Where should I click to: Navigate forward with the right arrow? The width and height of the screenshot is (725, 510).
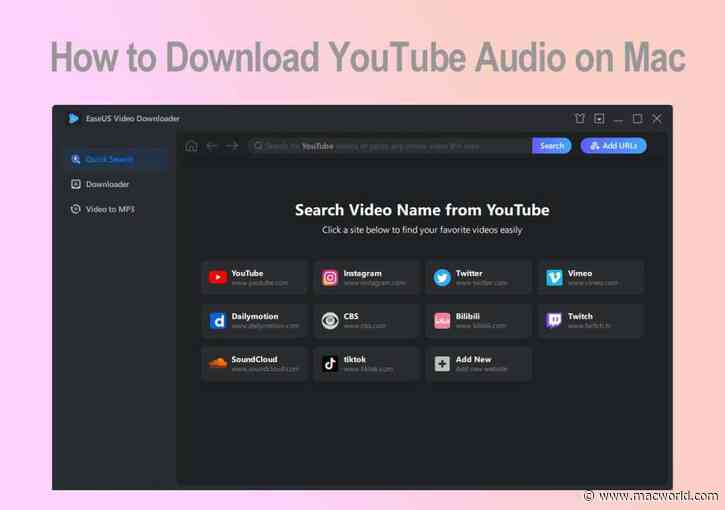tap(232, 146)
